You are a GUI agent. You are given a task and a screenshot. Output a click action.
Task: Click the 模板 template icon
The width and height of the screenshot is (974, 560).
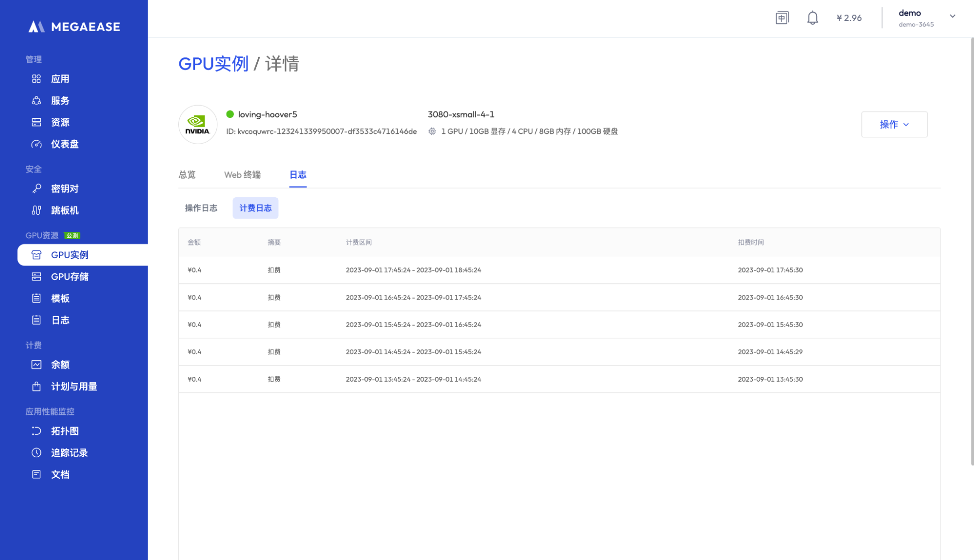37,299
